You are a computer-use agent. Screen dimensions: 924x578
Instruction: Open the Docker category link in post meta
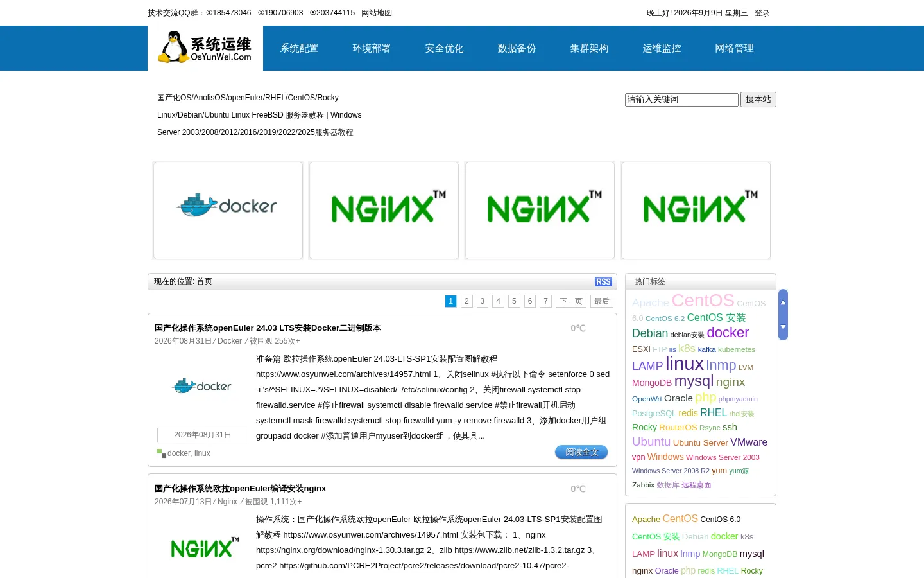(x=230, y=341)
